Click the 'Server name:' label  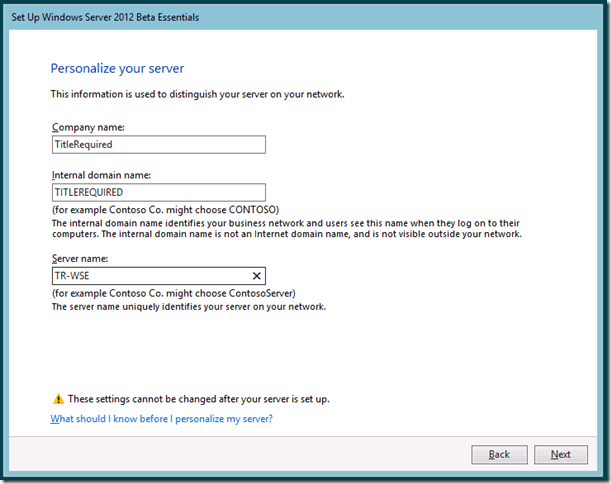pos(80,258)
